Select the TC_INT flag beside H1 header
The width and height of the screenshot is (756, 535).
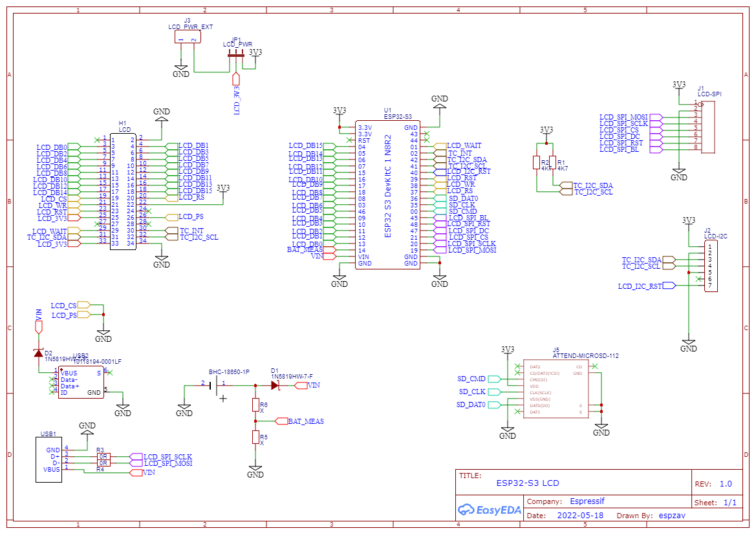(184, 231)
